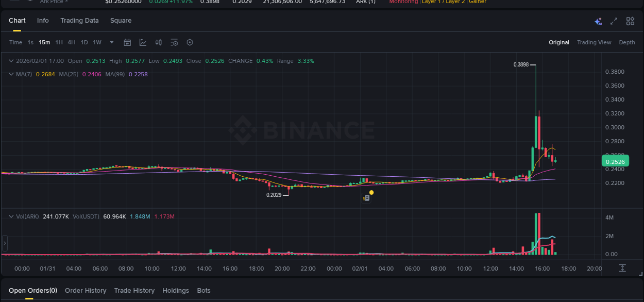Collapse the OHLC data row chevron
This screenshot has height=302, width=644.
10,60
